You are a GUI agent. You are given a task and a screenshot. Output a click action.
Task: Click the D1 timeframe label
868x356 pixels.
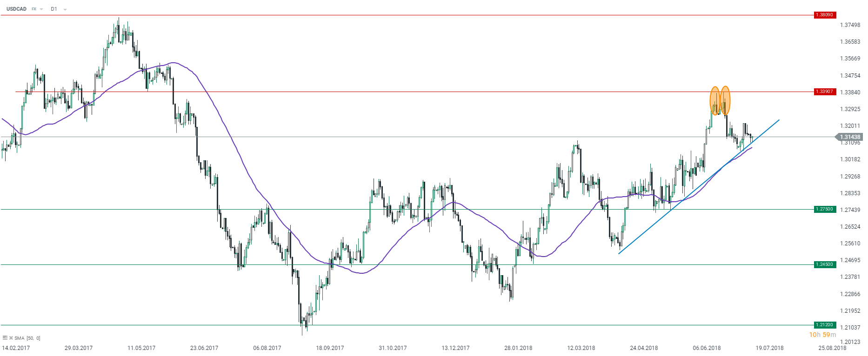54,9
